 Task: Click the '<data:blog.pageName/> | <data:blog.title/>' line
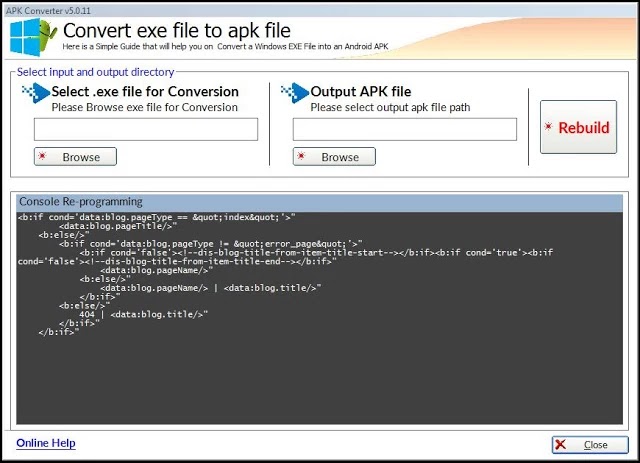click(x=211, y=288)
